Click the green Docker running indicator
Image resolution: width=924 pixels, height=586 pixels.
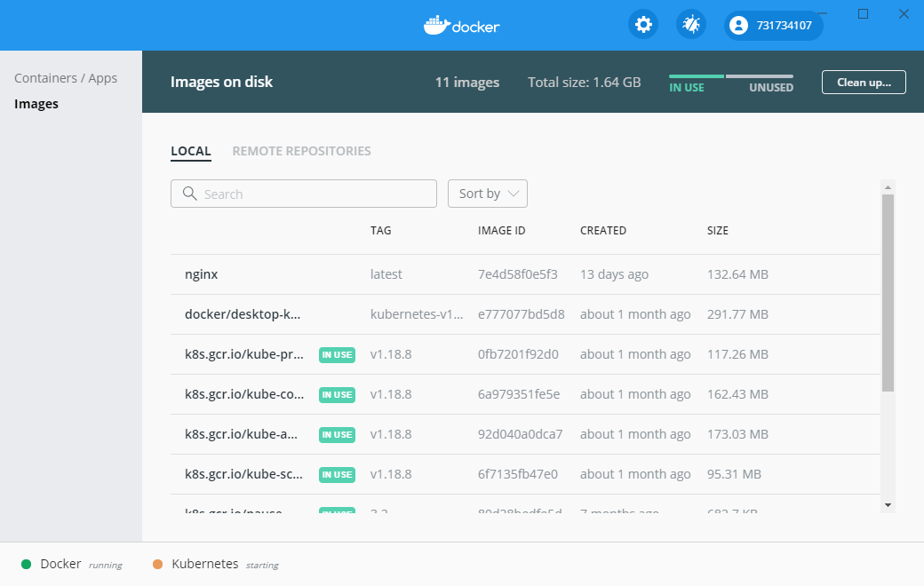point(26,564)
